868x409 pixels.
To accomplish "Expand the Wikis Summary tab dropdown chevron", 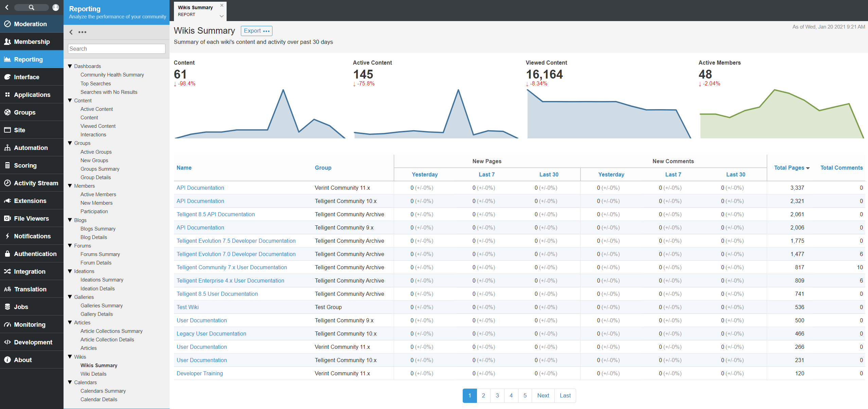I will [222, 16].
